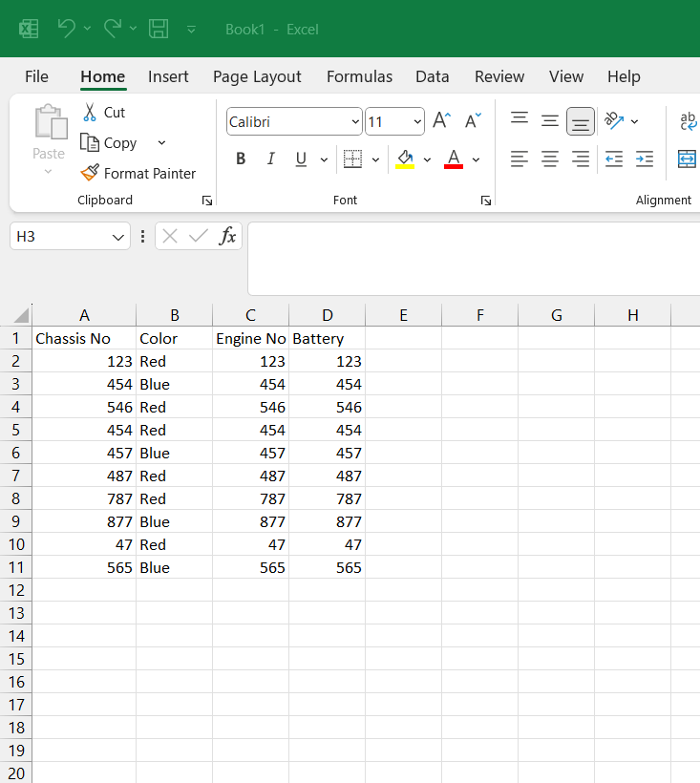
Task: Click Merge & Center icon
Action: (x=687, y=159)
